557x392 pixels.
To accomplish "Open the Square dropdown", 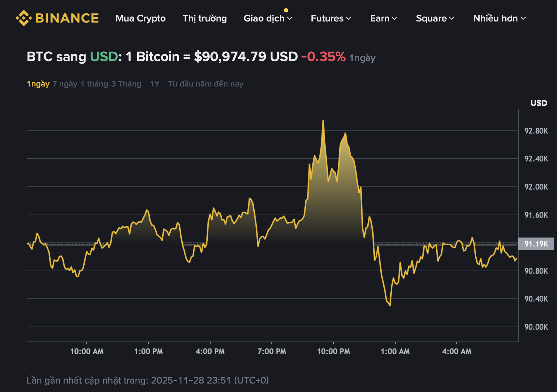I will tap(435, 18).
